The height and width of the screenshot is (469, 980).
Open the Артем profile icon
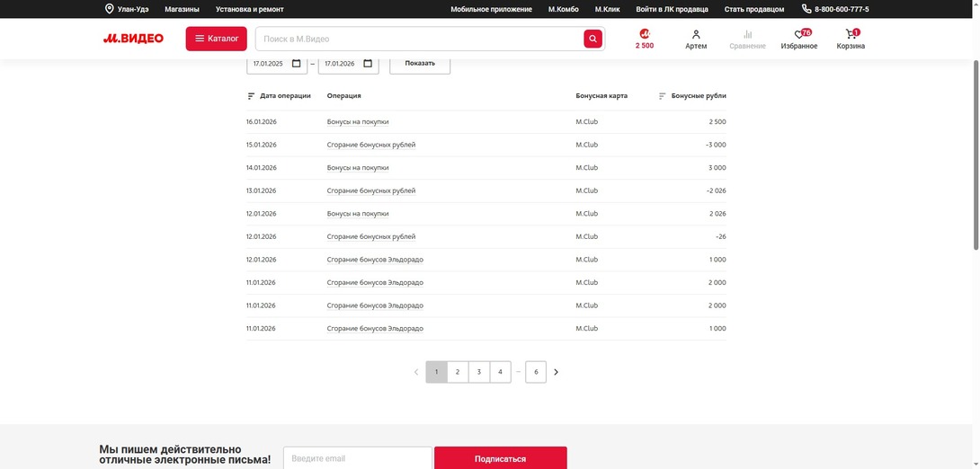tap(696, 34)
